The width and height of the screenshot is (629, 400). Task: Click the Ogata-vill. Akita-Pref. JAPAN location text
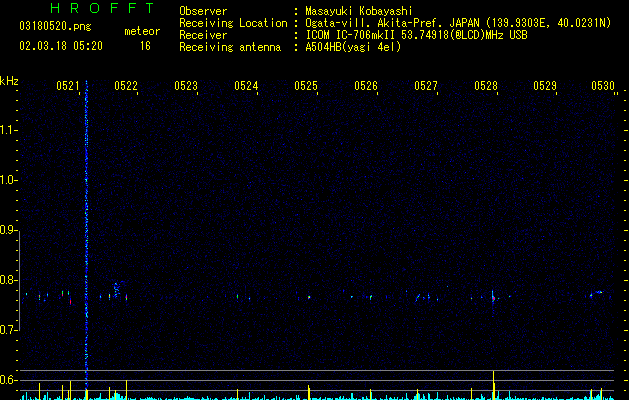pyautogui.click(x=393, y=23)
